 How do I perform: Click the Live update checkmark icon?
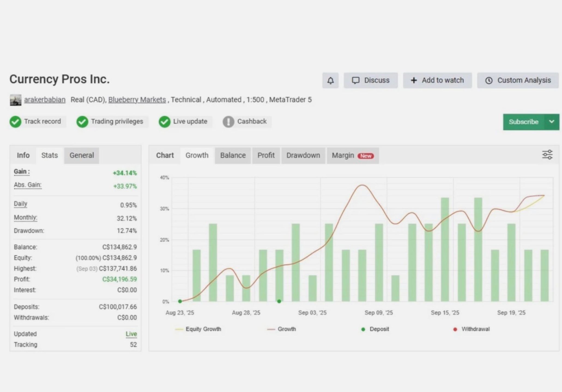pos(164,122)
